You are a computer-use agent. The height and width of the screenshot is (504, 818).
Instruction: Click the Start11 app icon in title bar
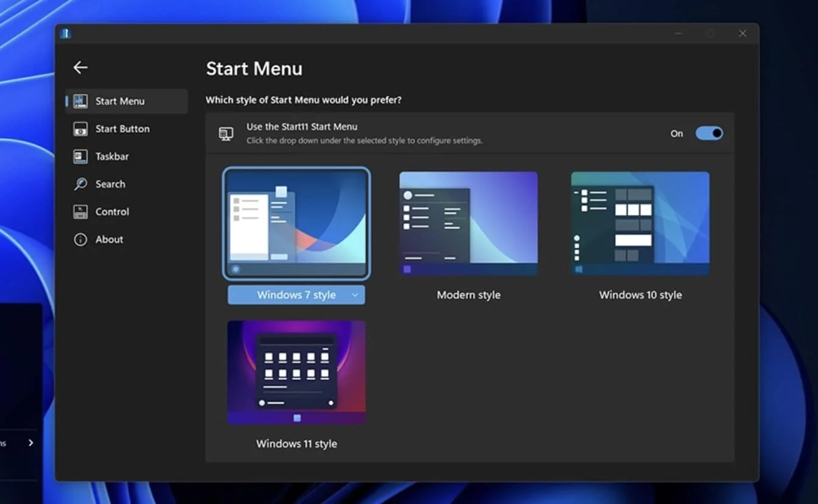tap(65, 33)
